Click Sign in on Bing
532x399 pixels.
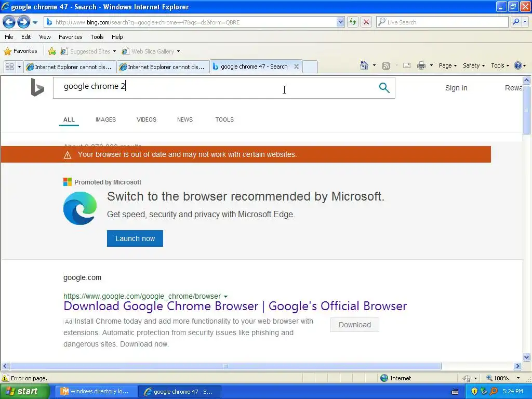(456, 88)
